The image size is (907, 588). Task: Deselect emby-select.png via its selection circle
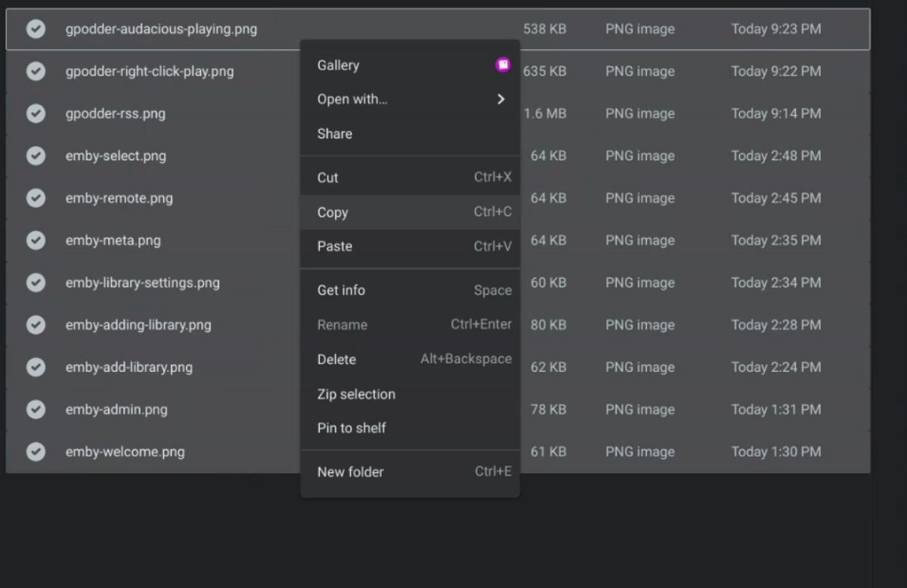tap(36, 156)
